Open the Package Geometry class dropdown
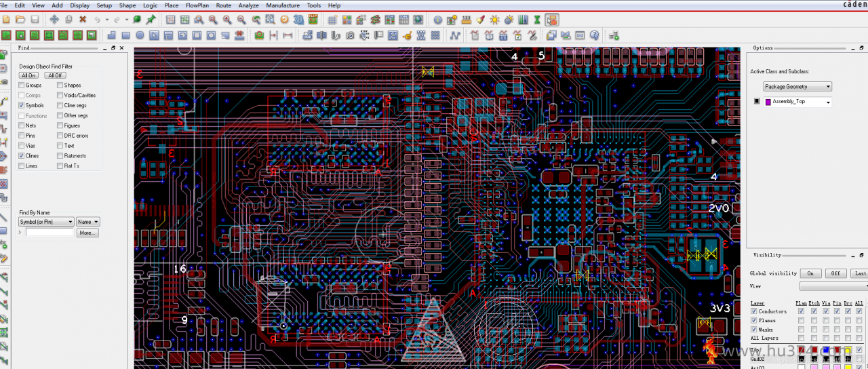Screen dimensions: 868x369 797,87
